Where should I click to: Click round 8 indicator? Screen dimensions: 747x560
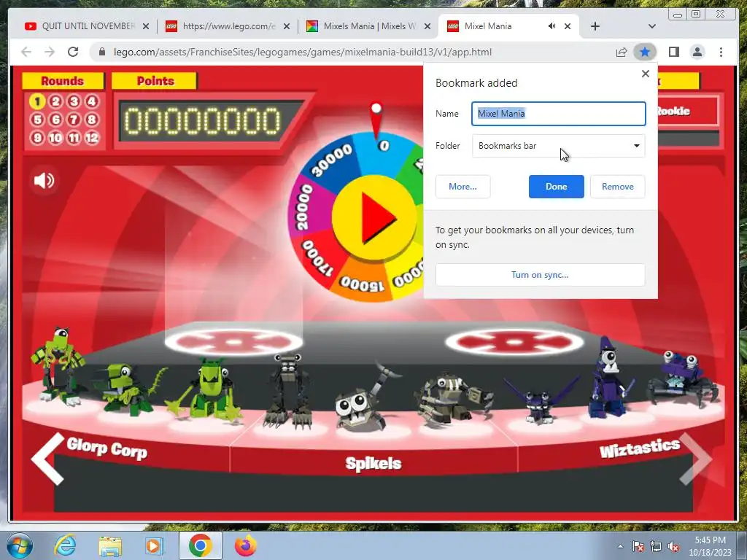coord(91,119)
